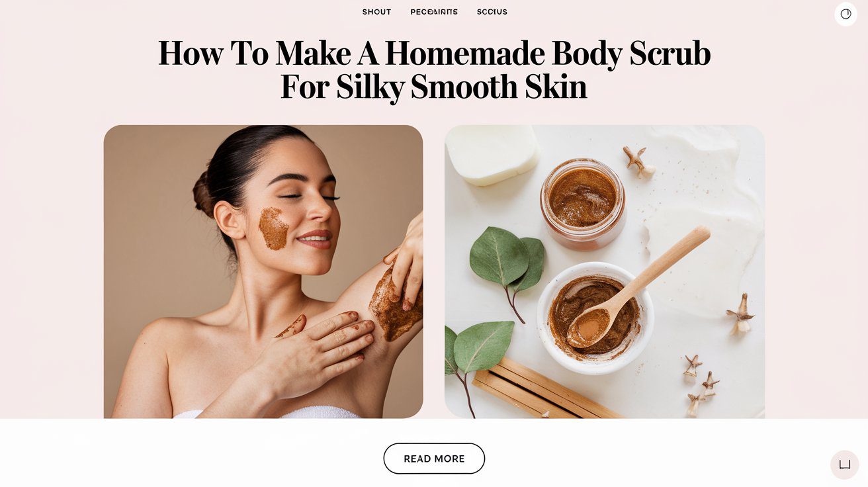The width and height of the screenshot is (868, 487).
Task: Click the scrub smeared on woman's arm
Action: (x=396, y=302)
